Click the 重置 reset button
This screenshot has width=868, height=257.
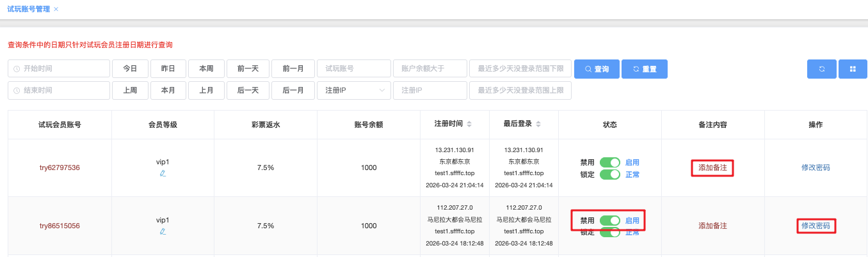coord(644,69)
